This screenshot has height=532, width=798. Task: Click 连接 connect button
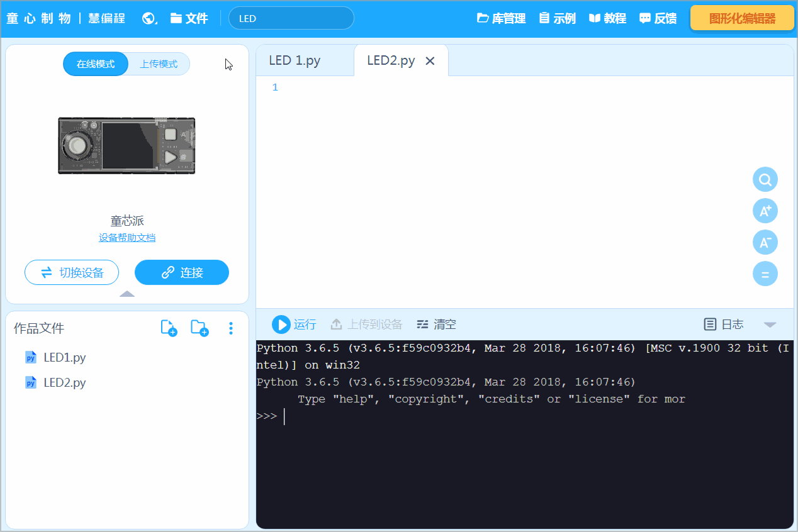click(x=182, y=272)
